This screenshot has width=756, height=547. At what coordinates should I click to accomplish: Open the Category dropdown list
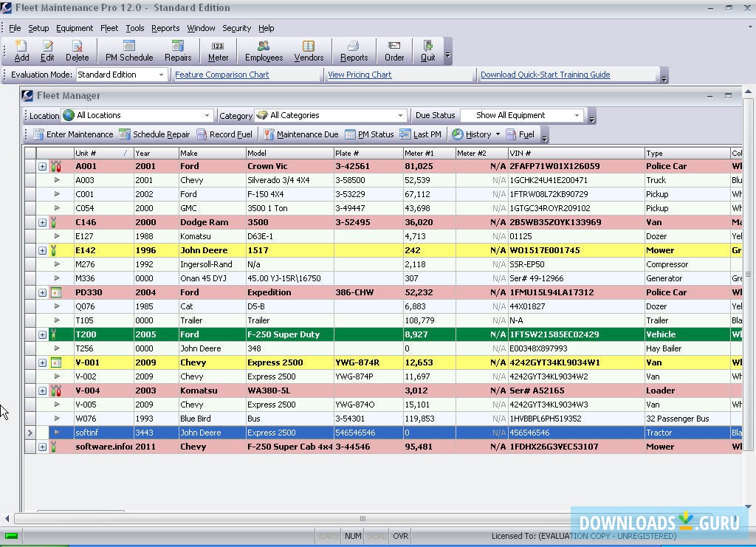pos(400,115)
